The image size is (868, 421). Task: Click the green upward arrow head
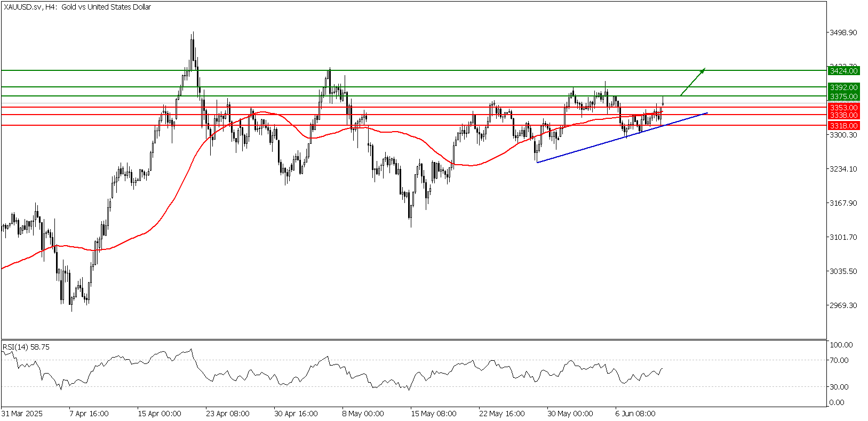(x=703, y=70)
